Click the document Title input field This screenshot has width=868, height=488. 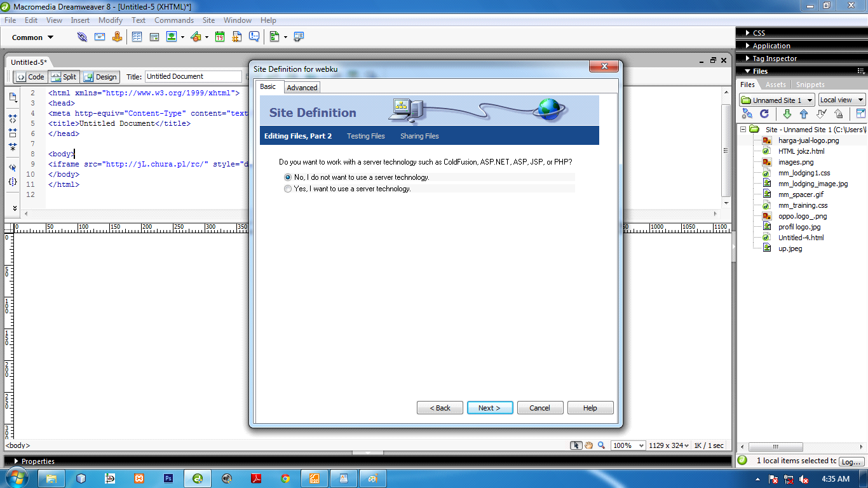(193, 76)
